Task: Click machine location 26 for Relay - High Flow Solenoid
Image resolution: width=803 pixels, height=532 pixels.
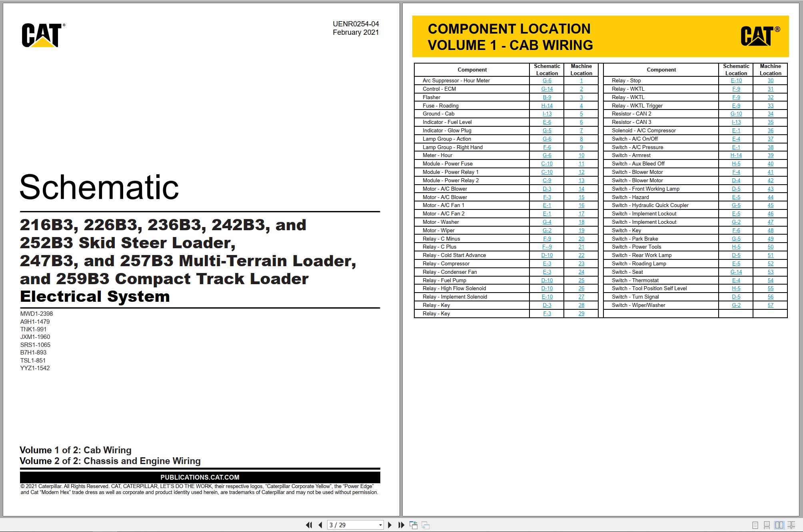Action: click(581, 289)
